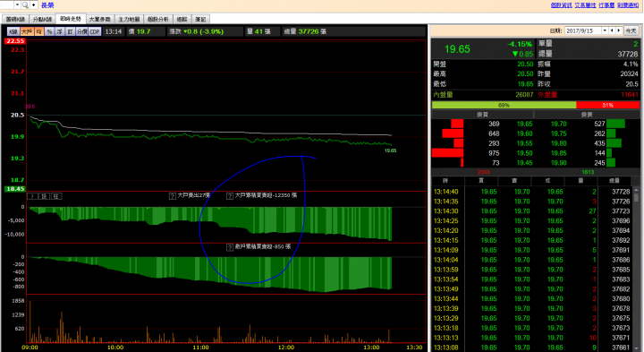The width and height of the screenshot is (644, 352).
Task: Select the CDP indicator button
Action: point(95,31)
